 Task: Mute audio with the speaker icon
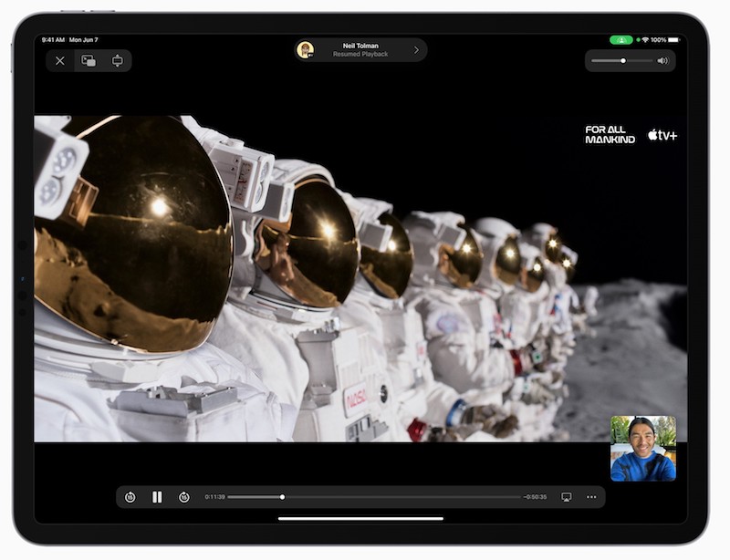(662, 60)
